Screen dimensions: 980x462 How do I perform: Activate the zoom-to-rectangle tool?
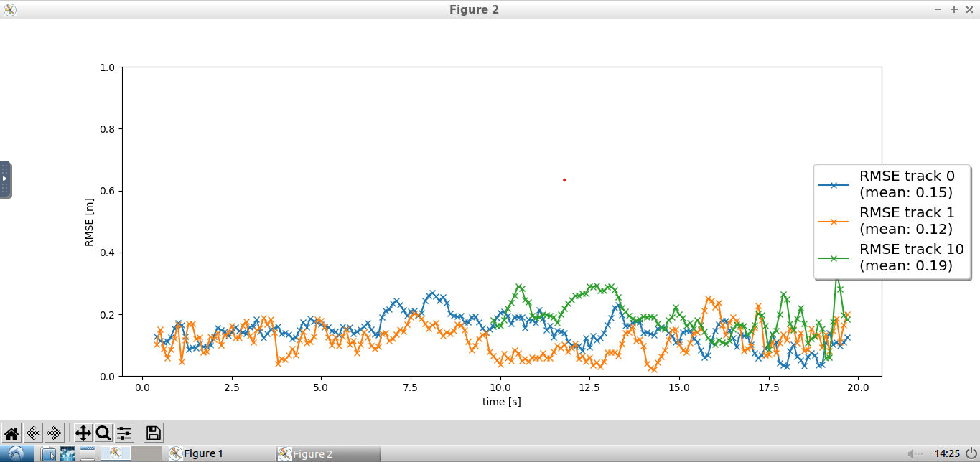click(103, 433)
